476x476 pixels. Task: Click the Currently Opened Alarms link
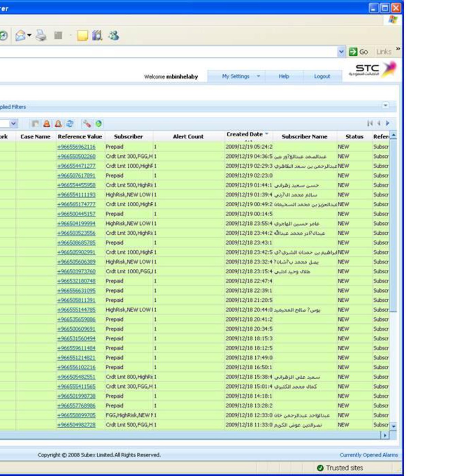click(369, 455)
